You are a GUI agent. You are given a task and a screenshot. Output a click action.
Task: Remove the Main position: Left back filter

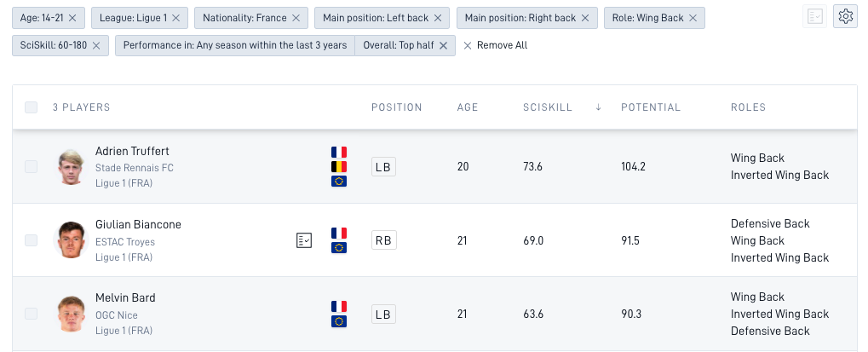click(x=438, y=18)
